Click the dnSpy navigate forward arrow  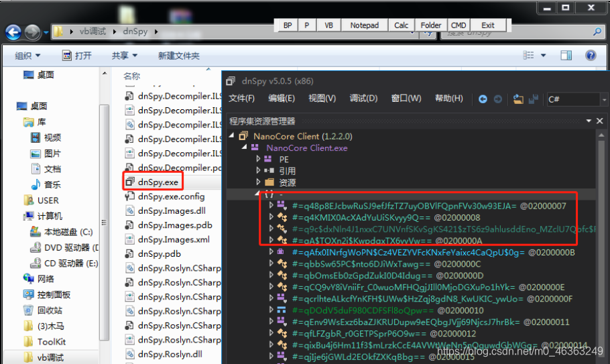(x=498, y=99)
